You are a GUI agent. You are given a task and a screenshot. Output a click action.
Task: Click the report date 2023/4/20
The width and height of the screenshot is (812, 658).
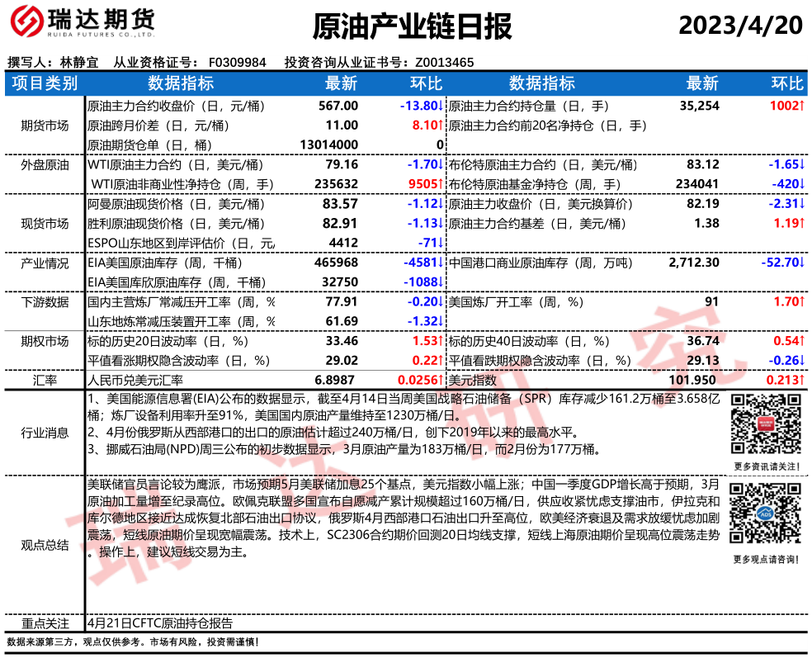pos(740,26)
